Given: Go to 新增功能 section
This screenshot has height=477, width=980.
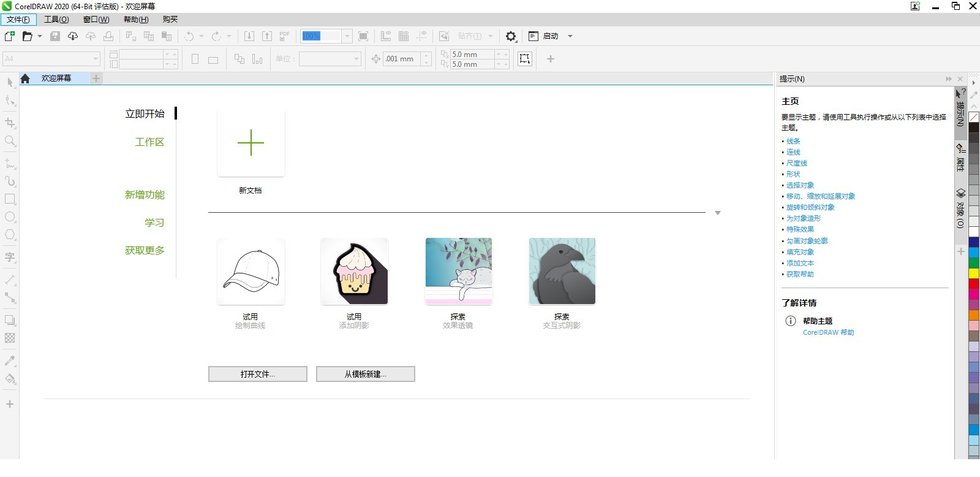Looking at the screenshot, I should point(145,195).
